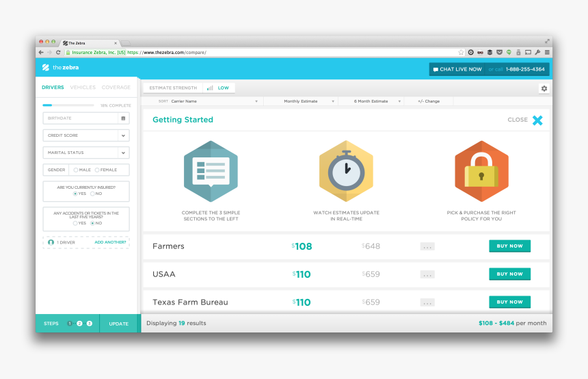The width and height of the screenshot is (588, 379).
Task: Choose No for accidents or tickets
Action: coord(92,223)
